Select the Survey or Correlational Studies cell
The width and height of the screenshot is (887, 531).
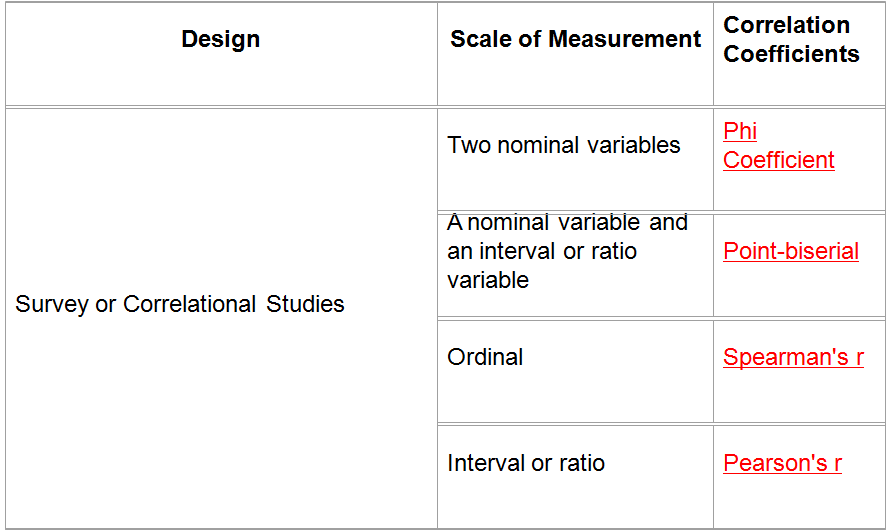pyautogui.click(x=221, y=319)
